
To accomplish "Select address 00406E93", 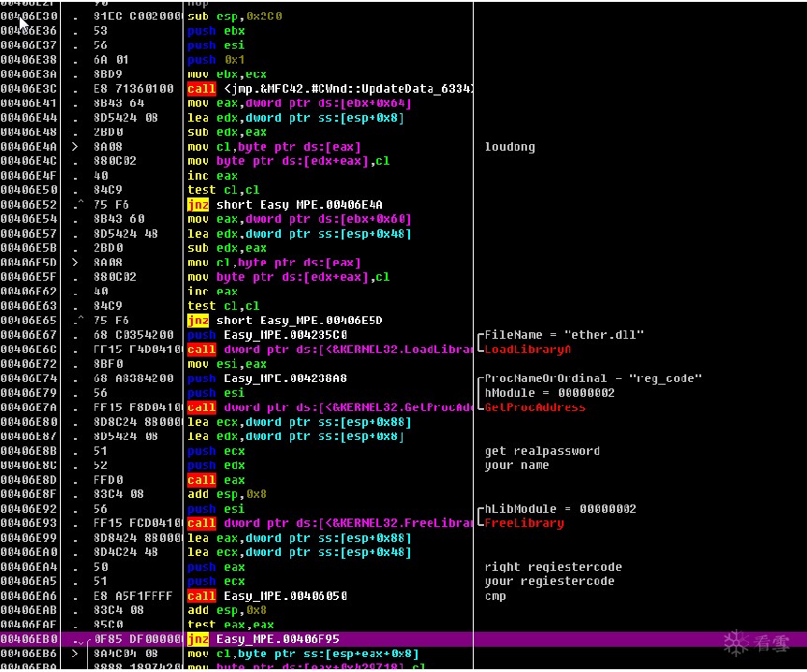I will (x=29, y=523).
